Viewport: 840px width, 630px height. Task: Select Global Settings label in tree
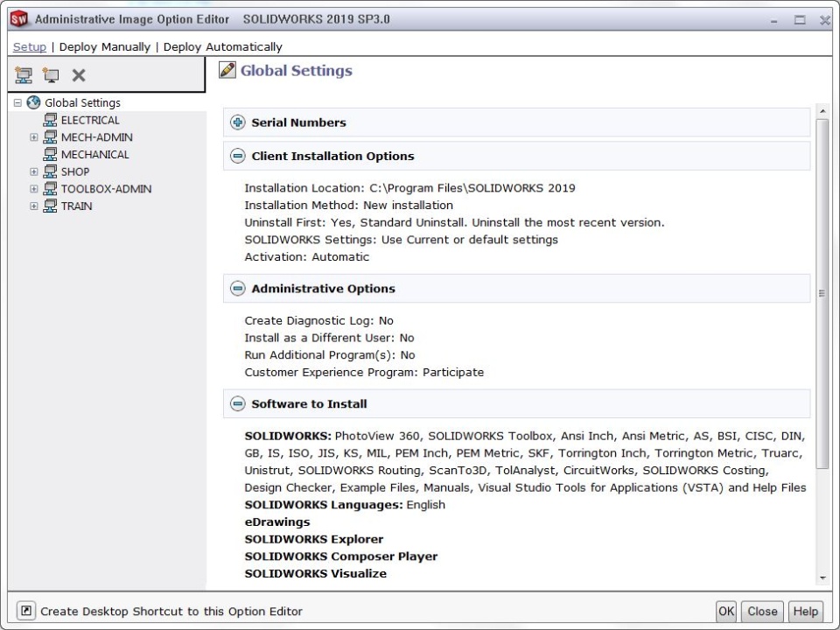tap(82, 102)
